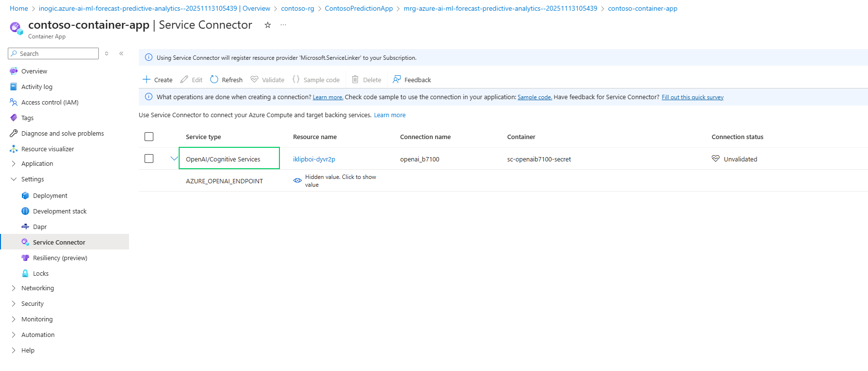Open Dapr settings in sidebar
Viewport: 868px width, 371px height.
[39, 227]
